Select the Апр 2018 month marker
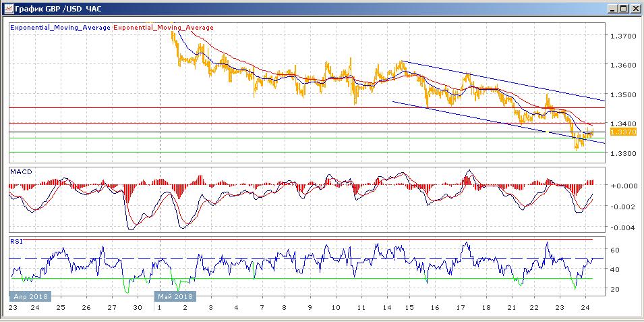644x322 pixels. click(30, 296)
